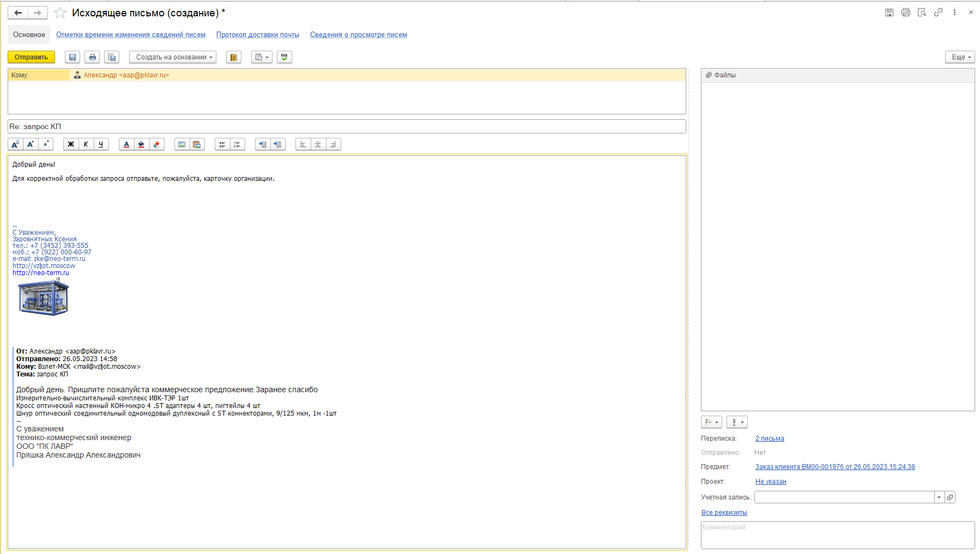980x554 pixels.
Task: Run the spell check icon
Action: [x=285, y=57]
